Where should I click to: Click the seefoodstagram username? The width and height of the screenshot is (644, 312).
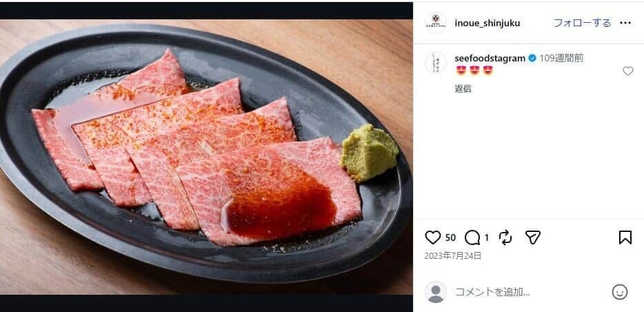click(490, 58)
